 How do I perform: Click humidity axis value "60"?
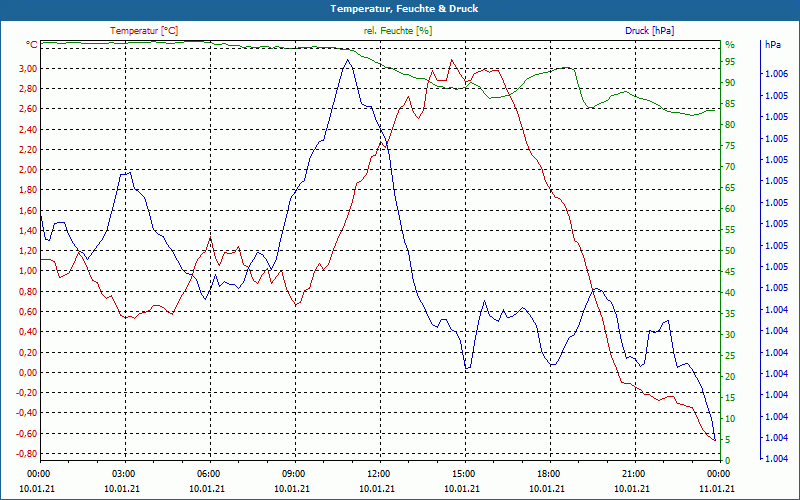tap(730, 209)
